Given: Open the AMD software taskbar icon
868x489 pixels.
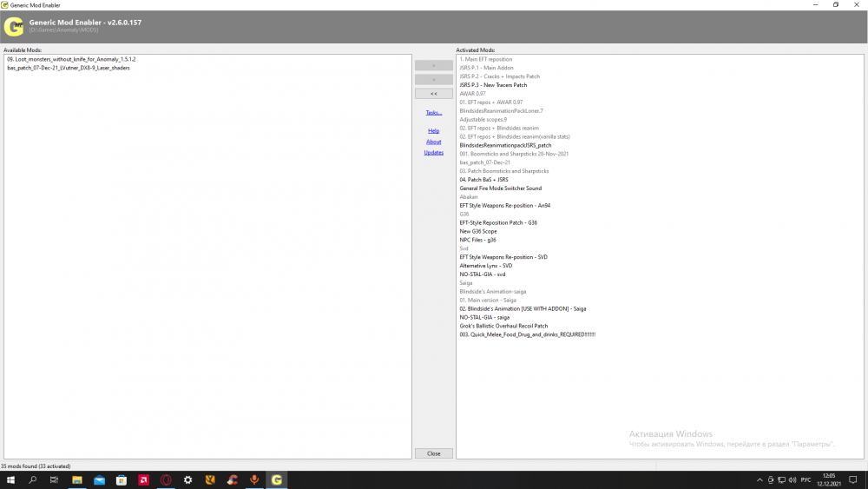Looking at the screenshot, I should 142,479.
